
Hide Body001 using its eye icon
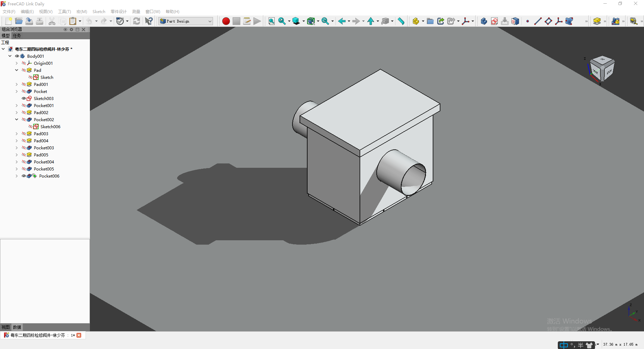pos(17,56)
